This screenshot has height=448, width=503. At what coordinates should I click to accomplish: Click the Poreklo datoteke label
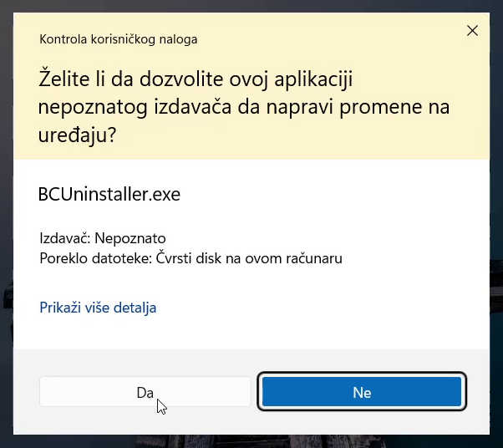[x=94, y=258]
